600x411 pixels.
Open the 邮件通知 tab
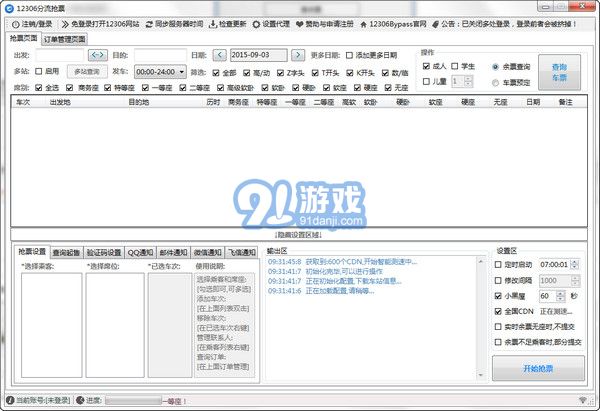click(173, 253)
